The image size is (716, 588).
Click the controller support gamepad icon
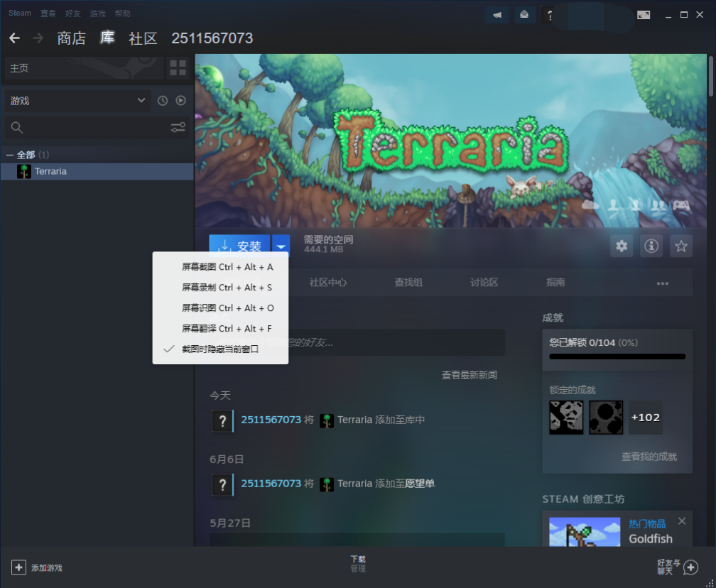coord(681,205)
